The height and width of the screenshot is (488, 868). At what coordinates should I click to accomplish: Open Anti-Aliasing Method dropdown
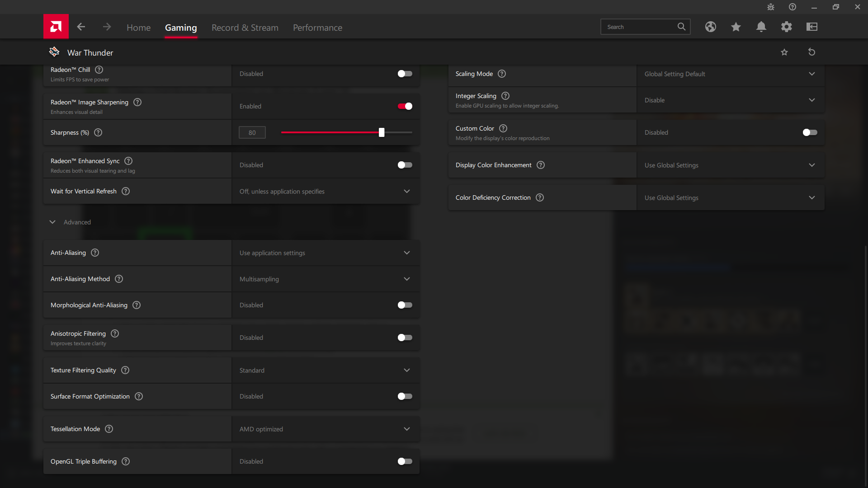click(325, 279)
